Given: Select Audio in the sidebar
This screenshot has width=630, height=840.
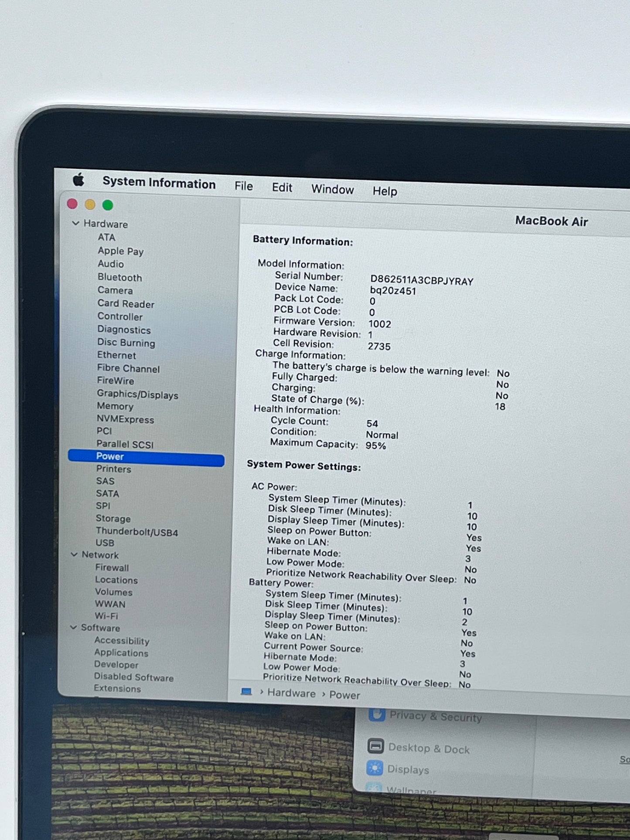Looking at the screenshot, I should pos(111,264).
